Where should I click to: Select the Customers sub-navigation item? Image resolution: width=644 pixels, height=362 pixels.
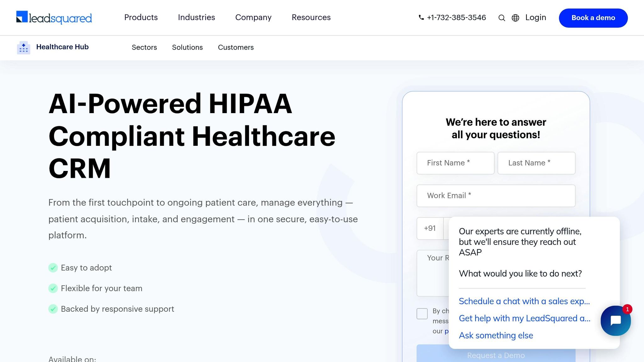(x=236, y=47)
